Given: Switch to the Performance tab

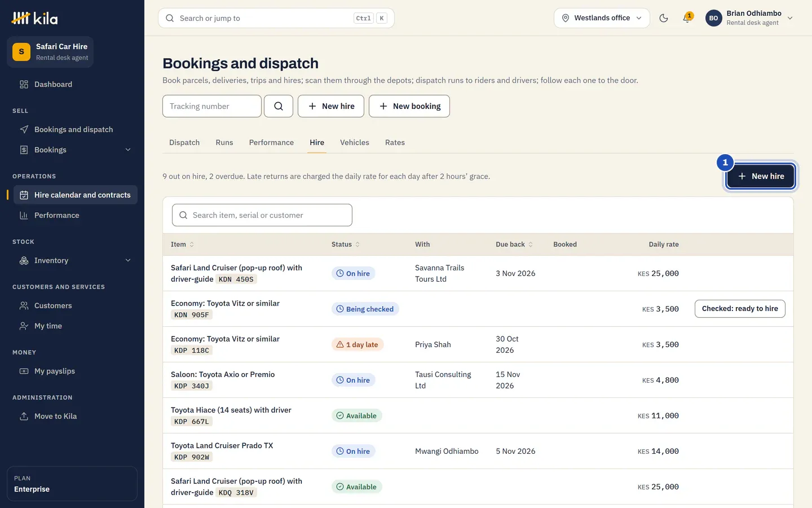Looking at the screenshot, I should pyautogui.click(x=271, y=142).
